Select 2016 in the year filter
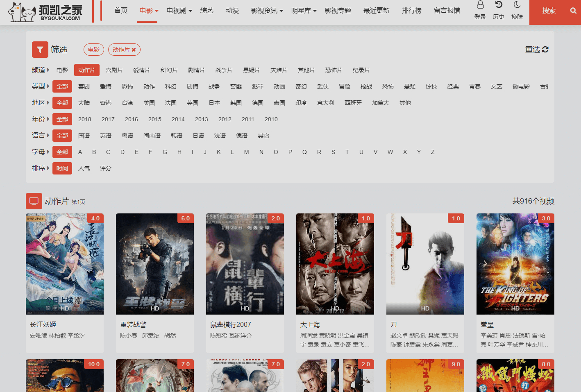This screenshot has height=392, width=581. (131, 119)
